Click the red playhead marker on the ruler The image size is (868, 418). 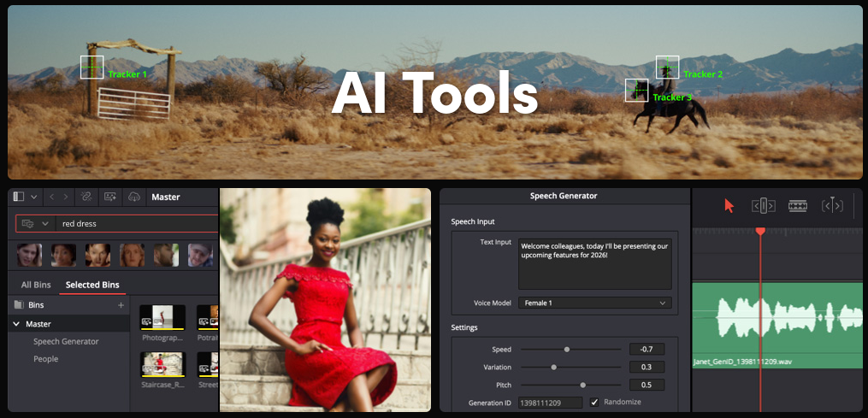(x=760, y=231)
